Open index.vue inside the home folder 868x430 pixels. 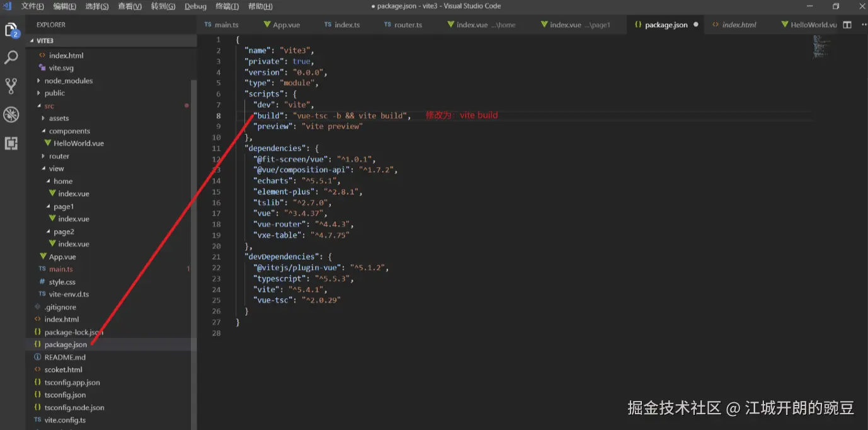tap(74, 194)
